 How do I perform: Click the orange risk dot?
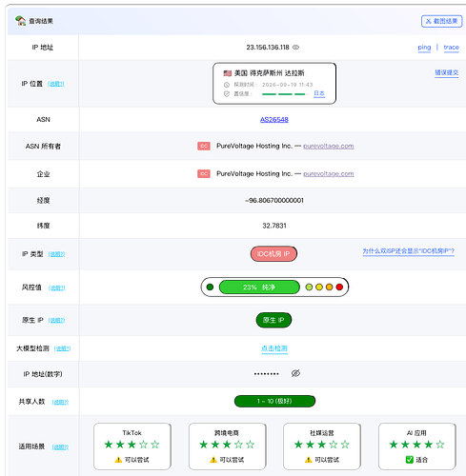[x=329, y=288]
